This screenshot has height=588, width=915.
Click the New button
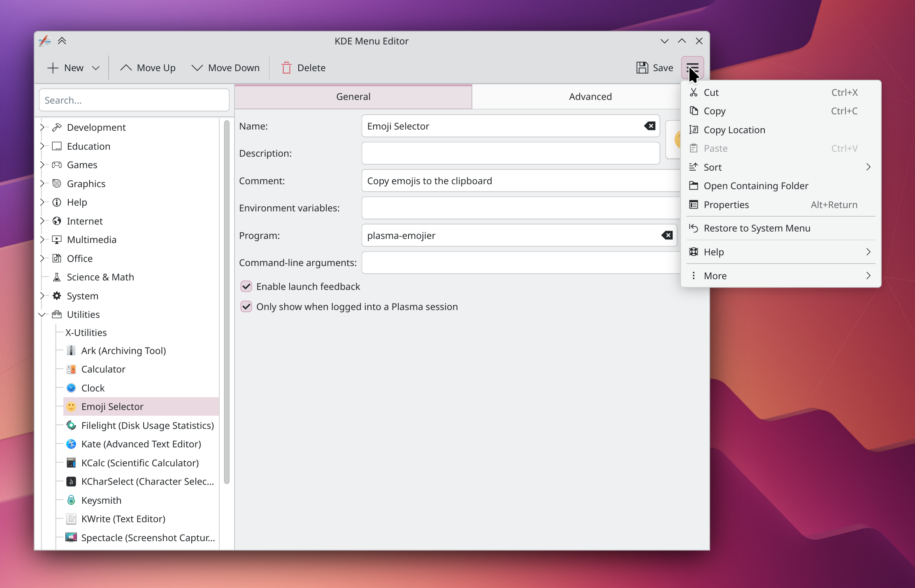point(66,68)
